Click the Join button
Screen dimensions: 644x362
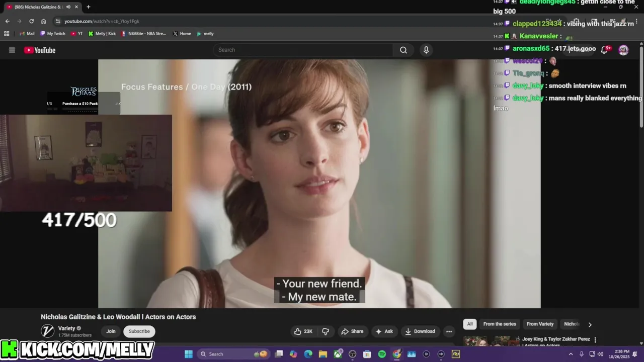[111, 331]
